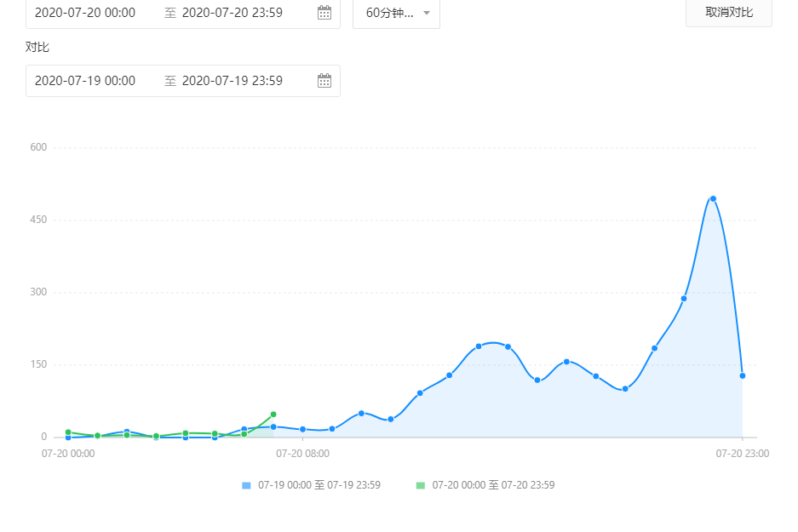Screen dimensions: 798x532
Task: Click the green legend color square
Action: [x=420, y=485]
